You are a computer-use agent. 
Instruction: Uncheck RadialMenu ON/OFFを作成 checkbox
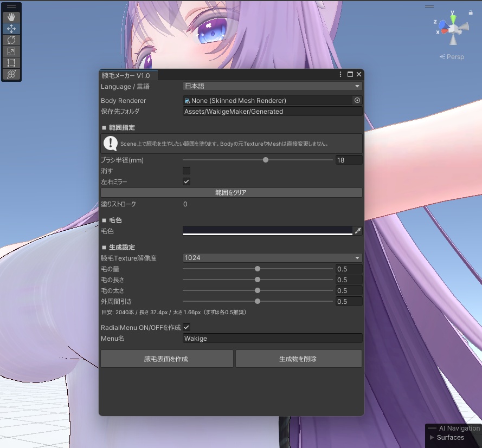tap(187, 327)
